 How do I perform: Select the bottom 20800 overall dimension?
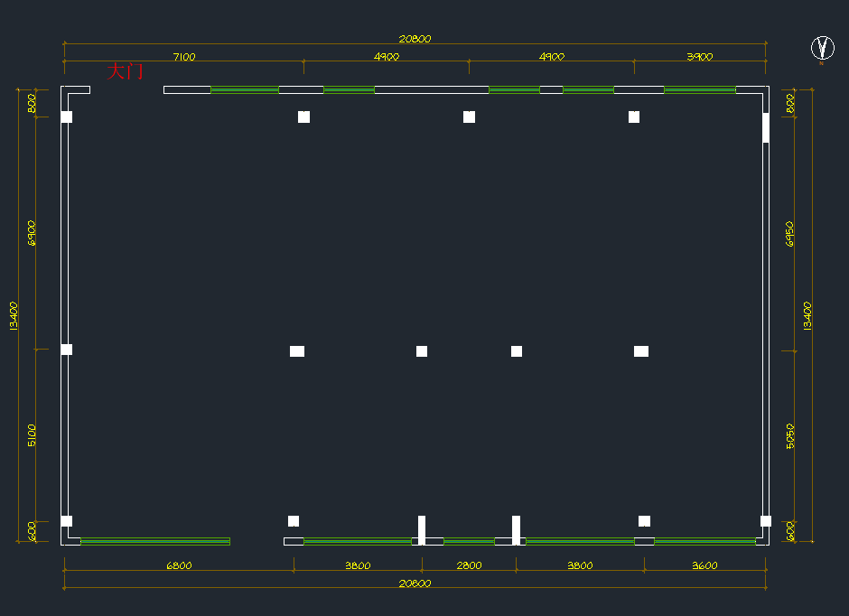[415, 583]
